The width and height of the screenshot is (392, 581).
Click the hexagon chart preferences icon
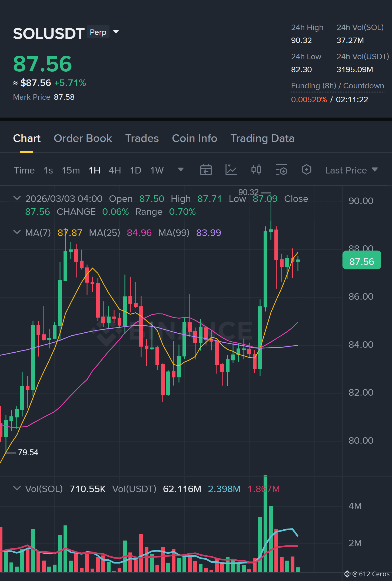[x=306, y=170]
